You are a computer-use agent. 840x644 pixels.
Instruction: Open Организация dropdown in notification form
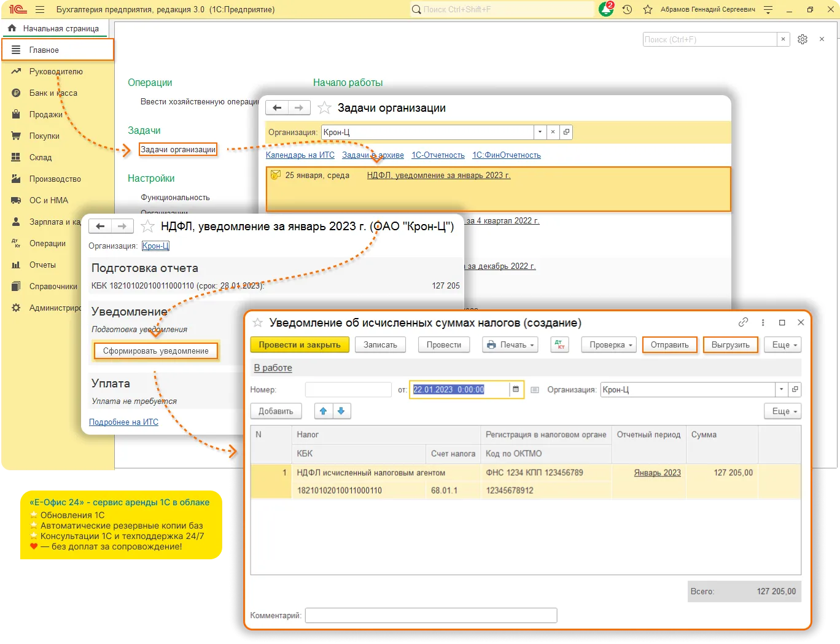(x=781, y=390)
